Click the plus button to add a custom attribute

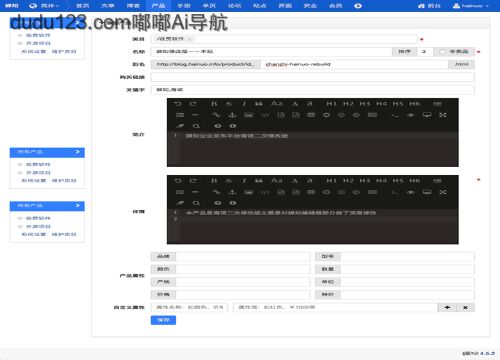[447, 307]
